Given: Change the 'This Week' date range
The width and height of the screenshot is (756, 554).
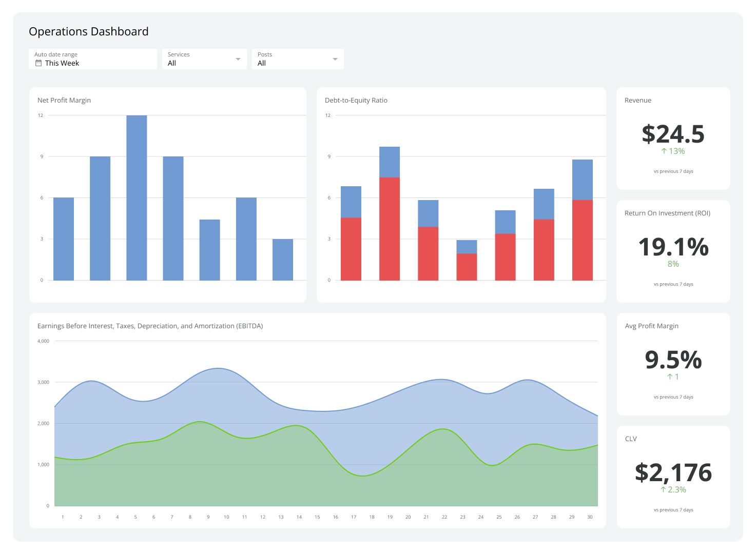Looking at the screenshot, I should 62,63.
